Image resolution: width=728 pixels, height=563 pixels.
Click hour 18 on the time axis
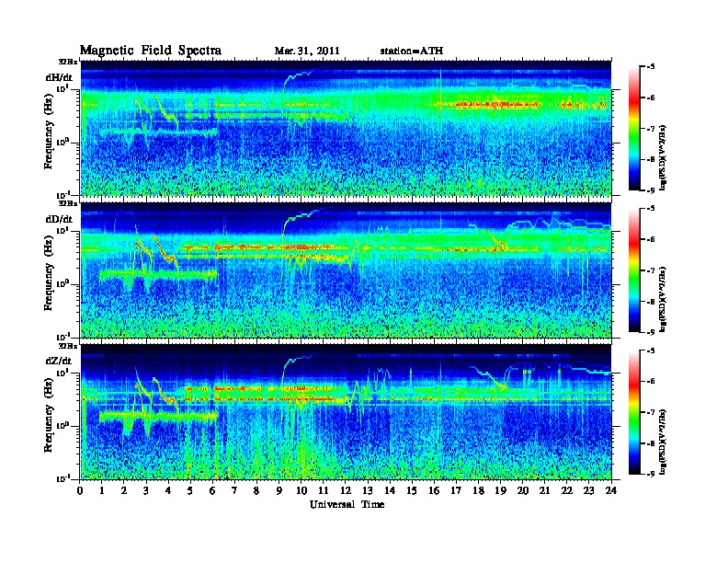[479, 490]
